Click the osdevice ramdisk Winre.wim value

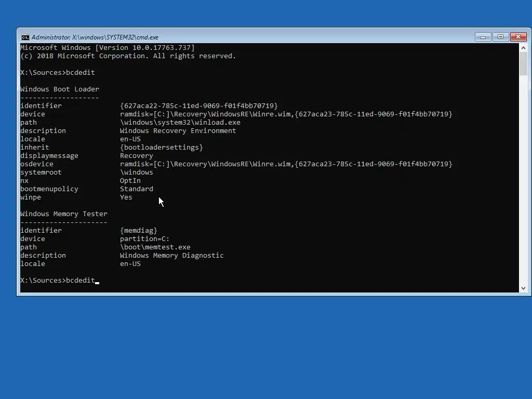click(286, 164)
